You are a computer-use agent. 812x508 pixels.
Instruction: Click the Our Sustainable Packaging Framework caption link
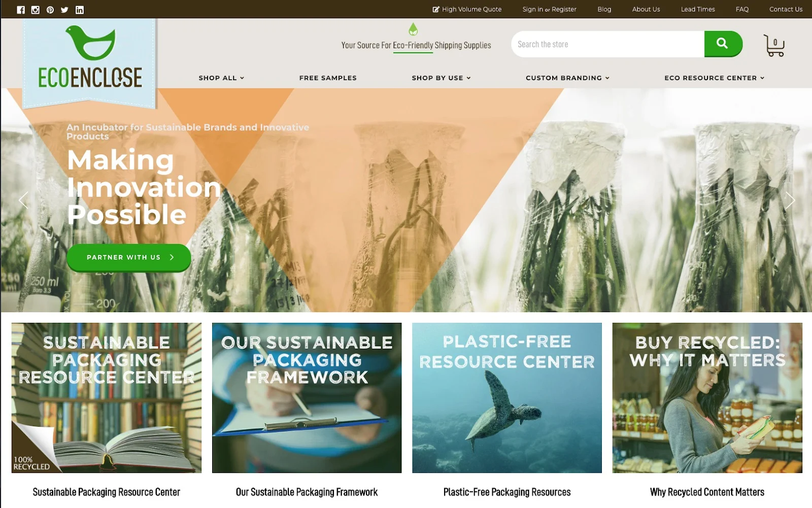tap(307, 492)
